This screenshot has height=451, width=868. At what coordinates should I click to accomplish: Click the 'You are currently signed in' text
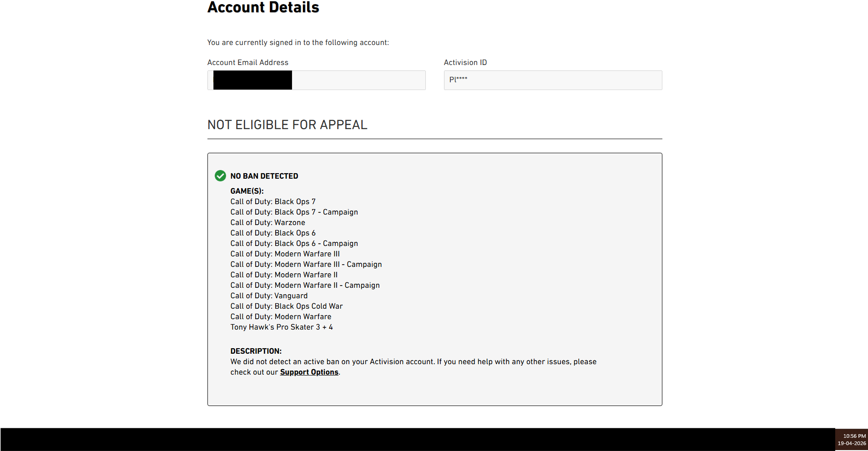point(298,43)
